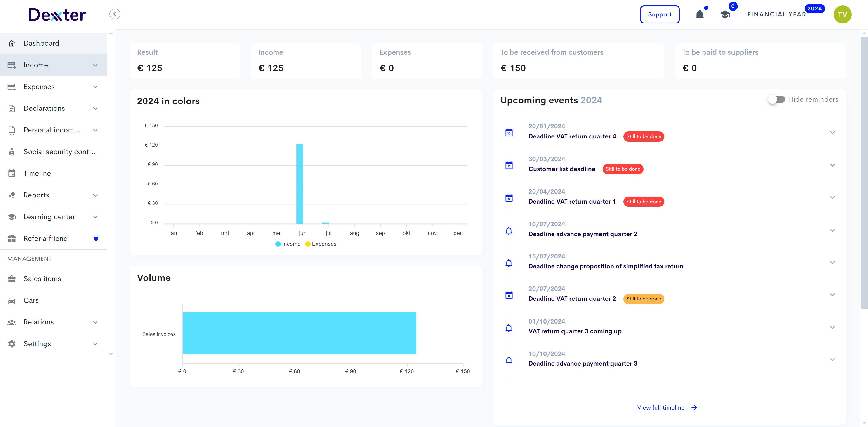Click 'Deadline VAT return quarter 2' title

coord(572,299)
